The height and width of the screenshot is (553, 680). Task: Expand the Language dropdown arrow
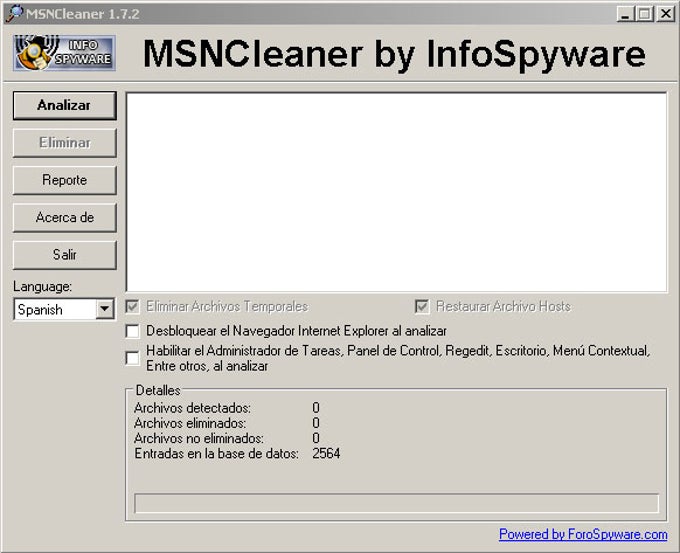[105, 309]
